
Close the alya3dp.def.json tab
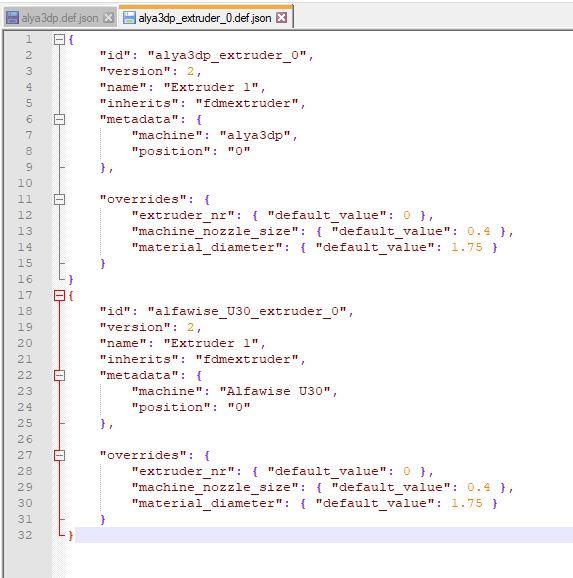(x=108, y=18)
